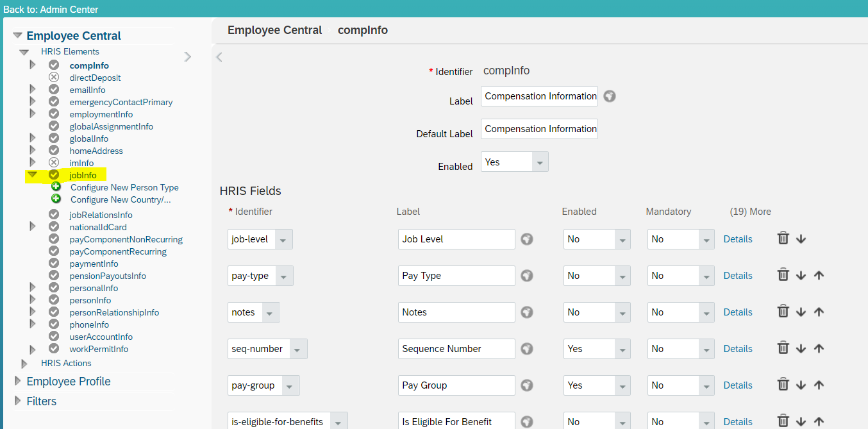Select globalAssignmentInfo in the tree
The image size is (868, 429).
(112, 126)
